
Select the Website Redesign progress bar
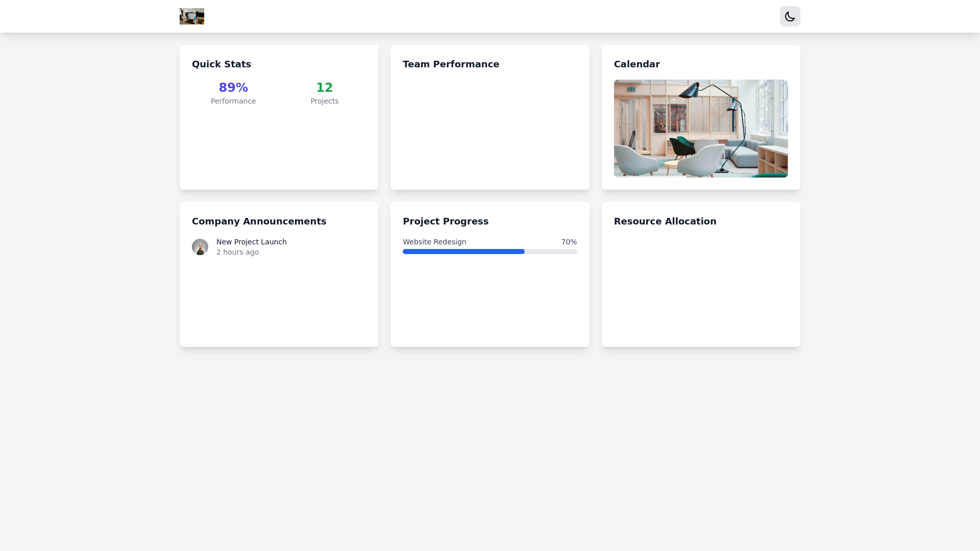click(x=489, y=251)
